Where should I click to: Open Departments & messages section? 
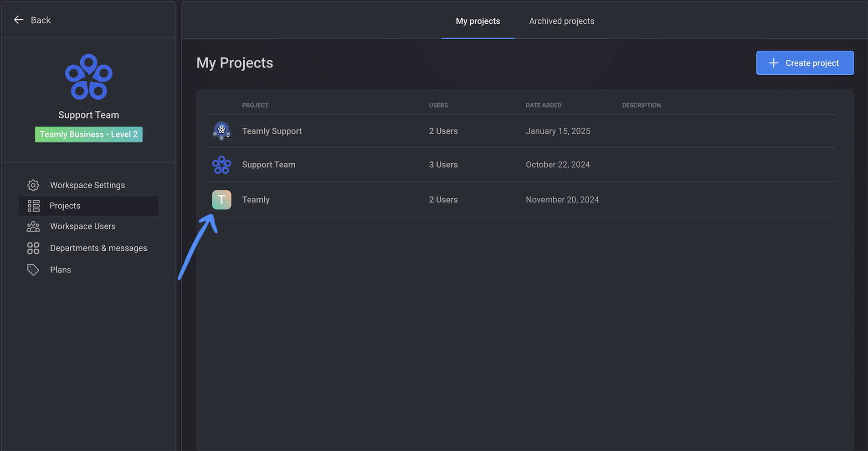89,248
